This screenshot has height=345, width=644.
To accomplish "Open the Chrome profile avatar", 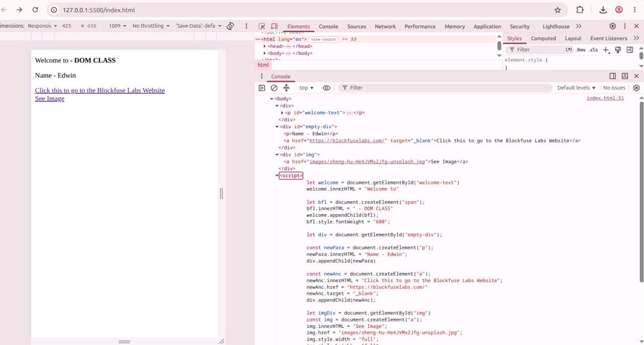I will point(619,10).
